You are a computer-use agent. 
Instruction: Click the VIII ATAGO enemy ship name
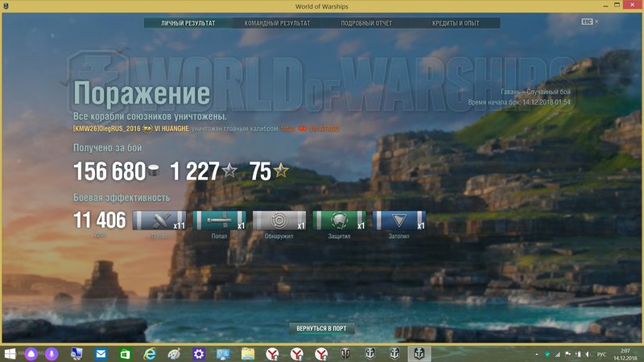324,129
